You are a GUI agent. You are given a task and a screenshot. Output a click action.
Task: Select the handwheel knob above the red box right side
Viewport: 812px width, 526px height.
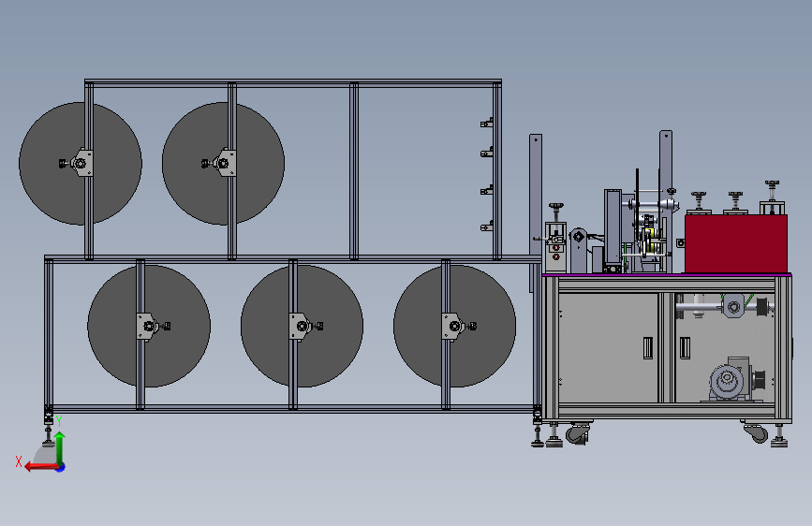tap(772, 183)
